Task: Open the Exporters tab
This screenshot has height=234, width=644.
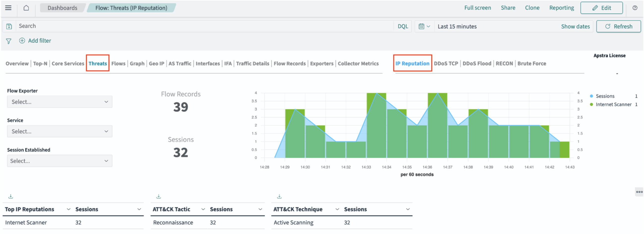Action: point(322,63)
